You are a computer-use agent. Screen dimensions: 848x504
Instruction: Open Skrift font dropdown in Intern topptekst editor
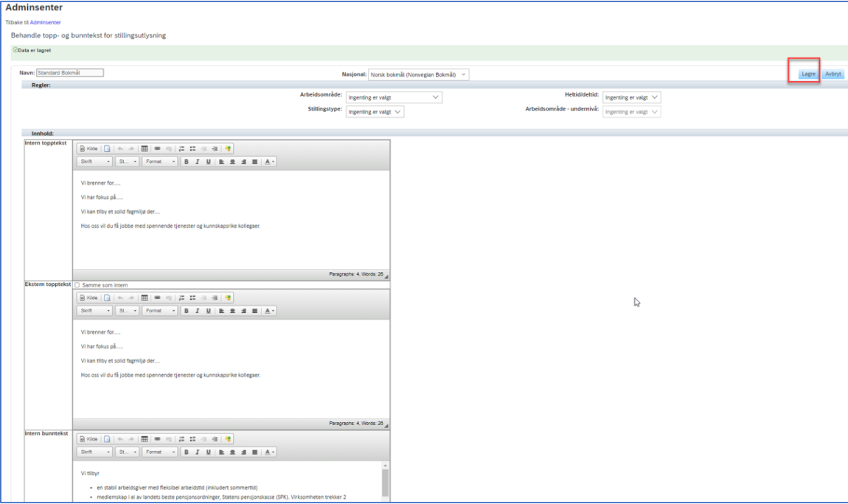(94, 161)
